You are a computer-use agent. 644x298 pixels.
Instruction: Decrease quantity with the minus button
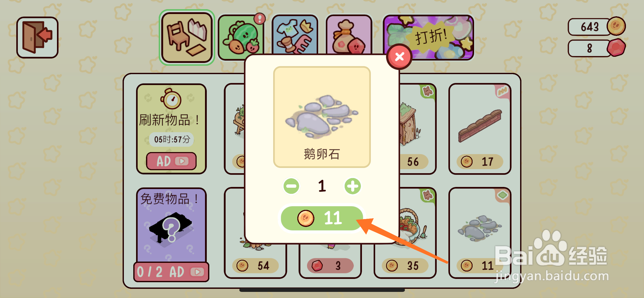pos(291,186)
